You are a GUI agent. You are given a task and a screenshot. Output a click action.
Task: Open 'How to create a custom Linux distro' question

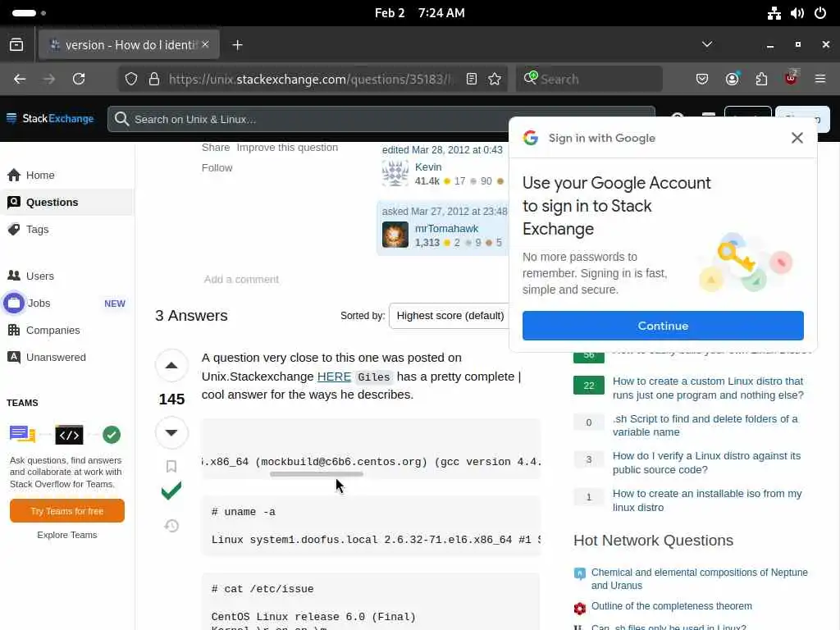pos(708,388)
